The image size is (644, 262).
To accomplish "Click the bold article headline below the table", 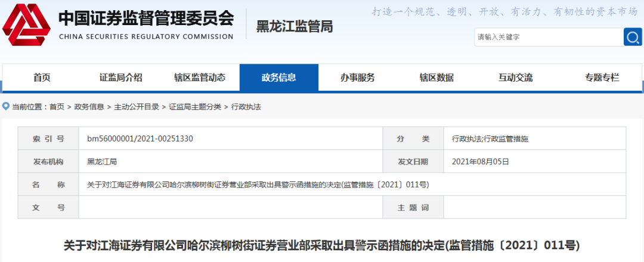I will click(x=321, y=246).
